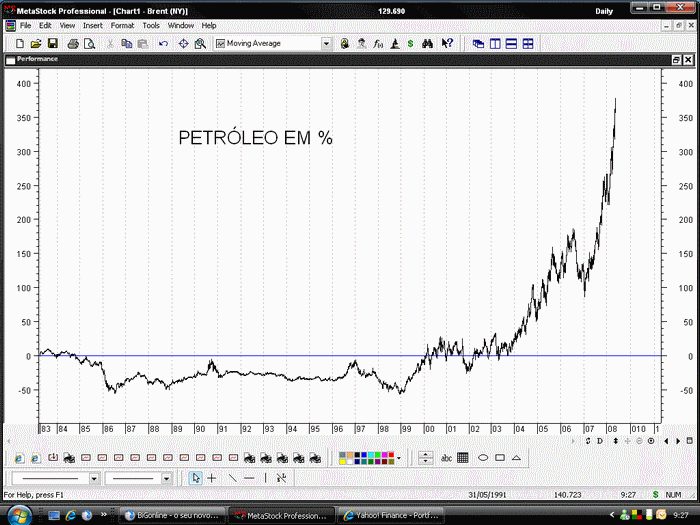700x525 pixels.
Task: Switch to Yahoo! Finance taskbar window
Action: click(391, 515)
